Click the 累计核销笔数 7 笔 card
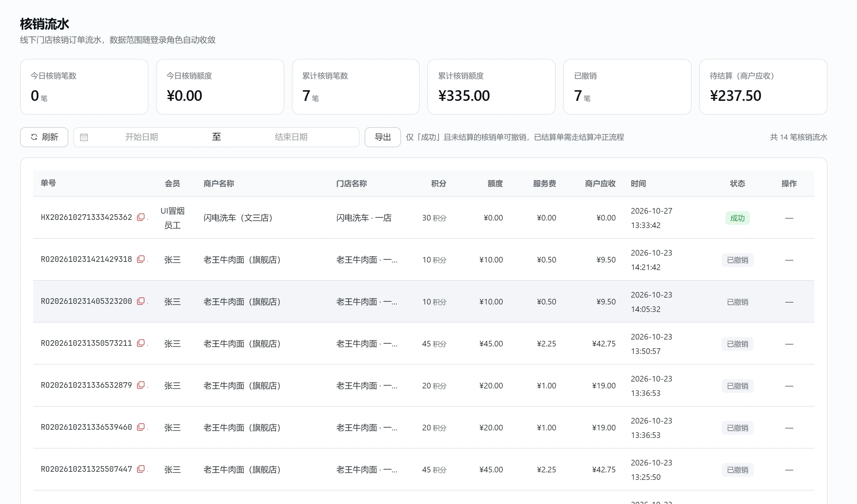The height and width of the screenshot is (504, 857). [356, 87]
